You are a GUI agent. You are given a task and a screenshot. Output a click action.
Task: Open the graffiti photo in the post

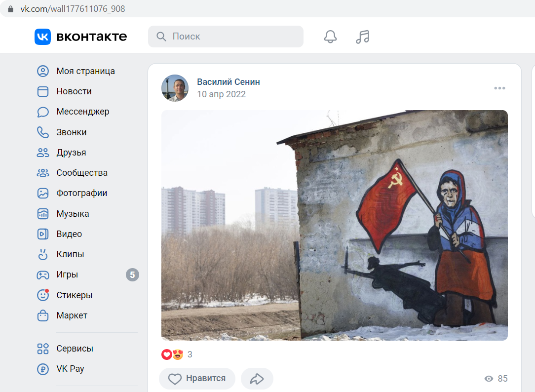tap(335, 225)
